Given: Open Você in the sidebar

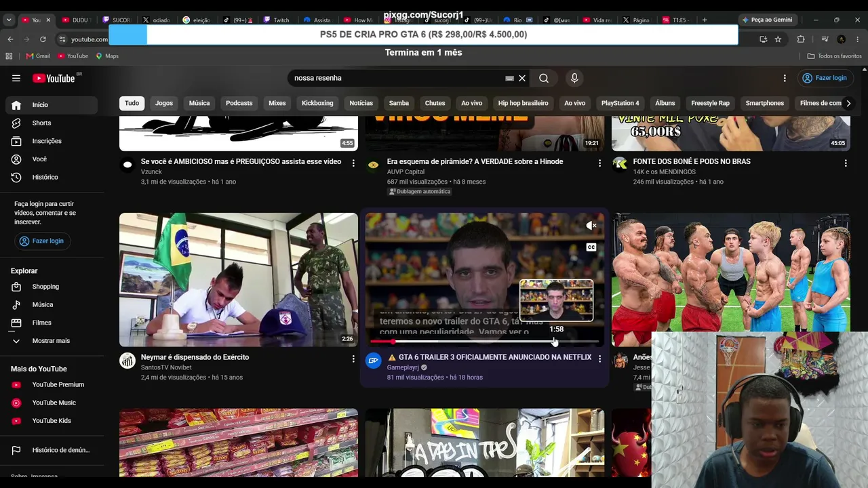Looking at the screenshot, I should [x=52, y=159].
